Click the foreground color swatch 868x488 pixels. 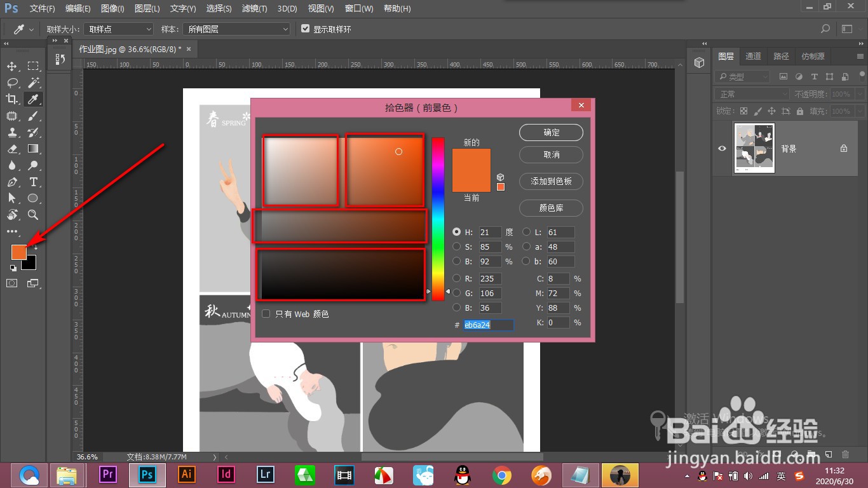pyautogui.click(x=18, y=252)
